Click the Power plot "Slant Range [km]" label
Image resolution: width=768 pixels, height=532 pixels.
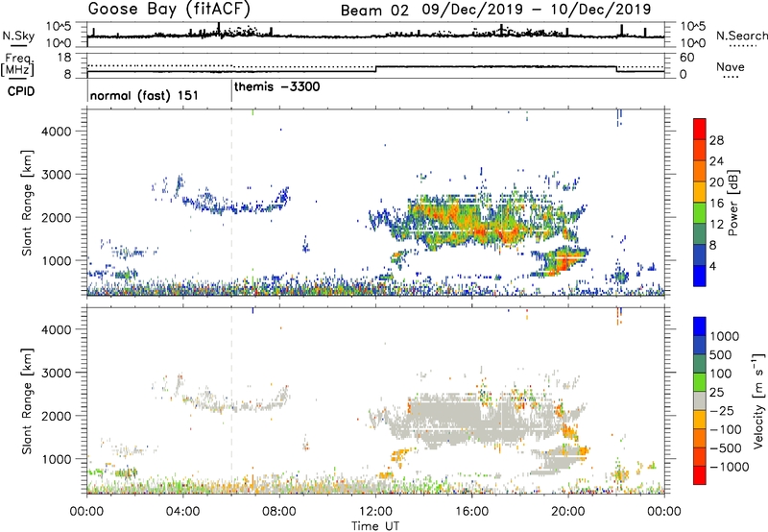[26, 203]
